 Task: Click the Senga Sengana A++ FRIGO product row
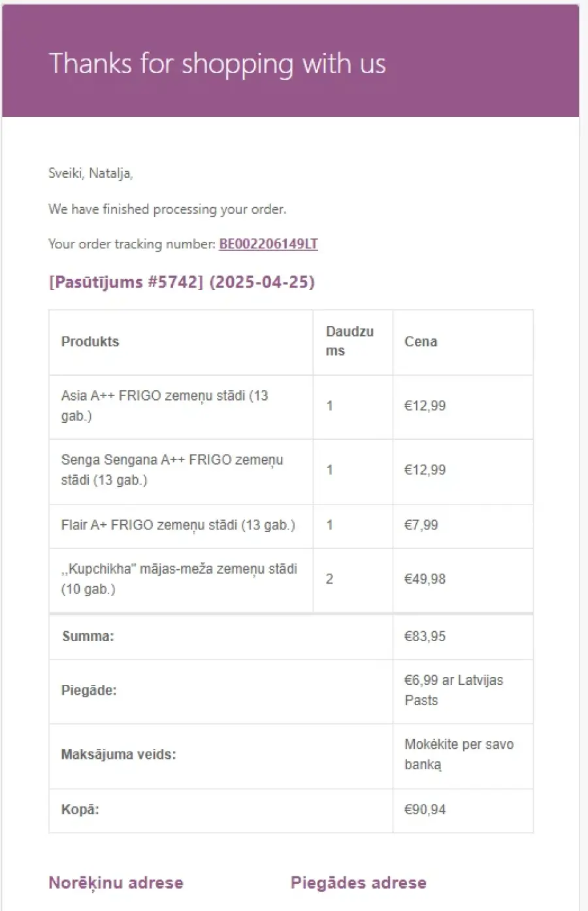pos(291,470)
